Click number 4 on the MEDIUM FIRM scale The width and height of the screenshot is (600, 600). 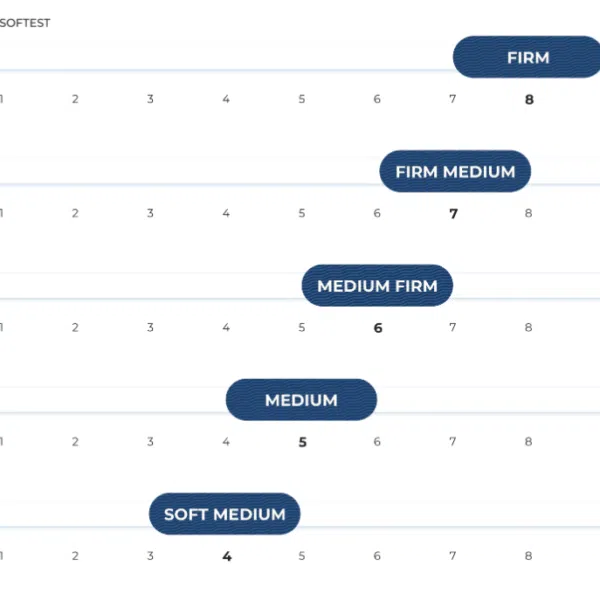tap(226, 328)
